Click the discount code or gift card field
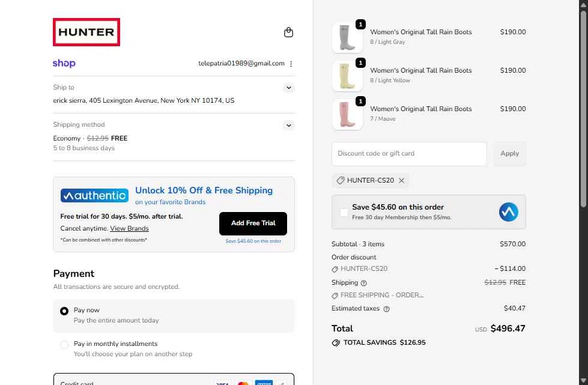Screen dimensions: 588x385 (409, 154)
